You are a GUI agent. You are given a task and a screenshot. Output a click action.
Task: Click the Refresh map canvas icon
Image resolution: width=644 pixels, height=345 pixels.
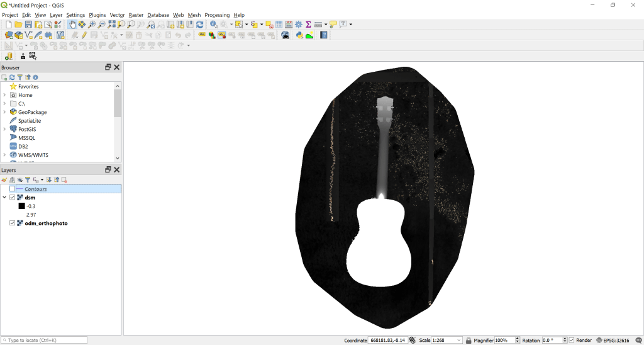(x=199, y=25)
